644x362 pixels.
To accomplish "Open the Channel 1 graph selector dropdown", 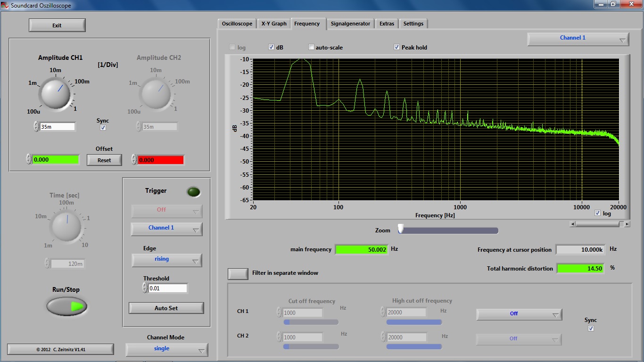I will [578, 39].
